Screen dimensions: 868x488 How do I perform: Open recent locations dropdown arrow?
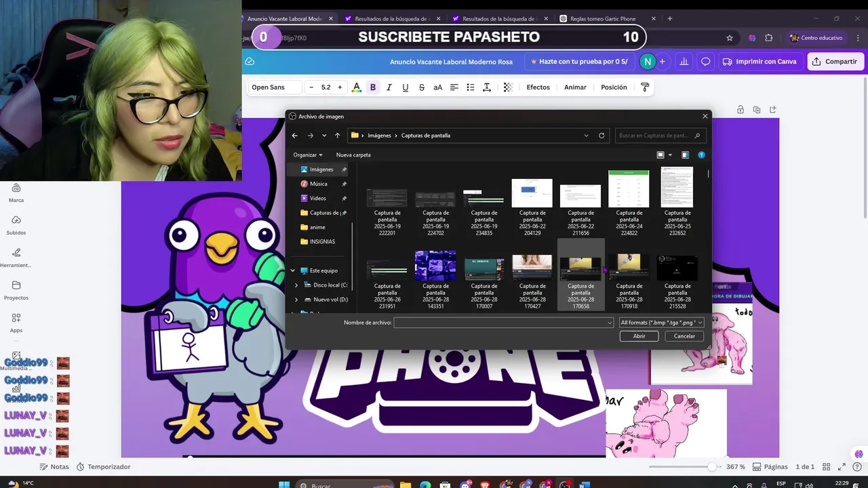324,136
